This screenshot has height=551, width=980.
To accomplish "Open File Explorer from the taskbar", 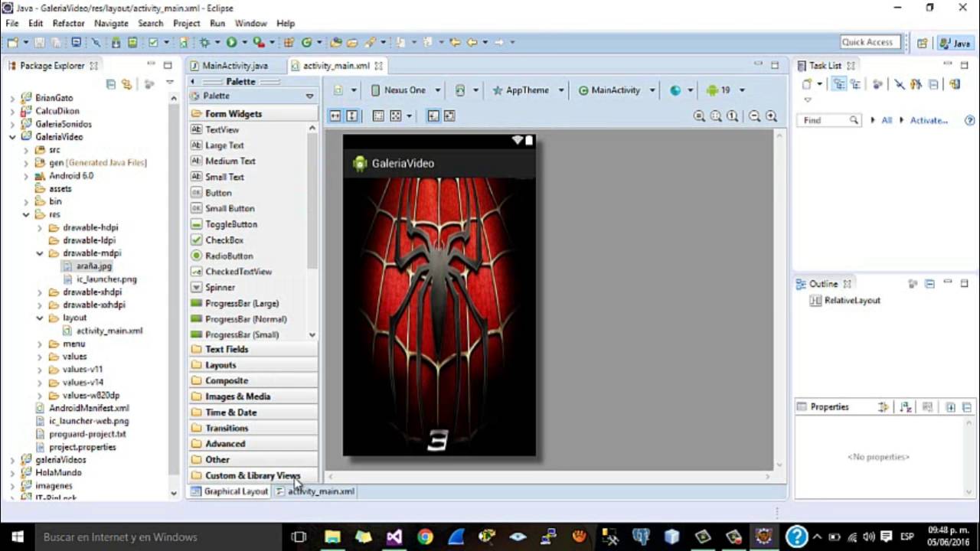I will 332,536.
